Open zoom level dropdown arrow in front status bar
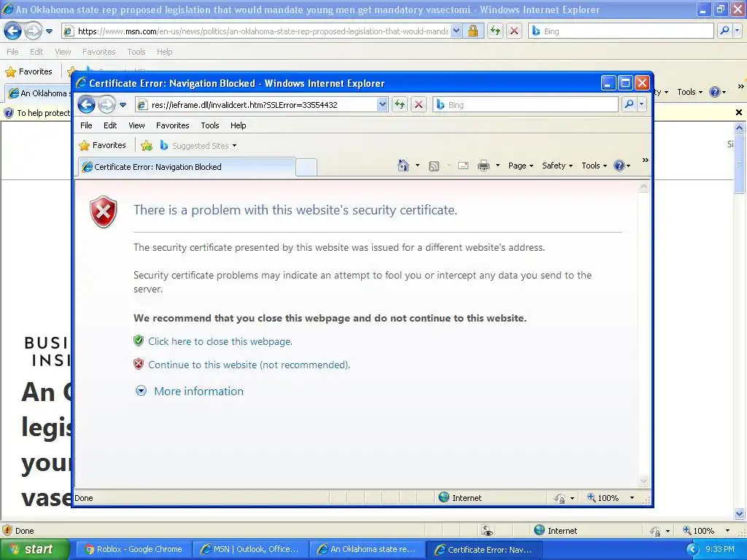Screen dimensions: 747x560 pos(632,498)
